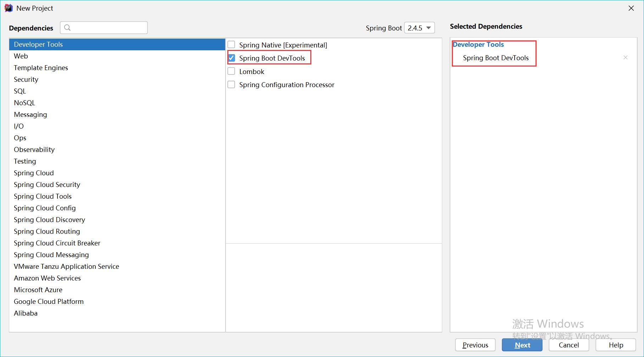Viewport: 644px width, 357px height.
Task: Choose Spring Cloud Routing category
Action: pyautogui.click(x=117, y=231)
